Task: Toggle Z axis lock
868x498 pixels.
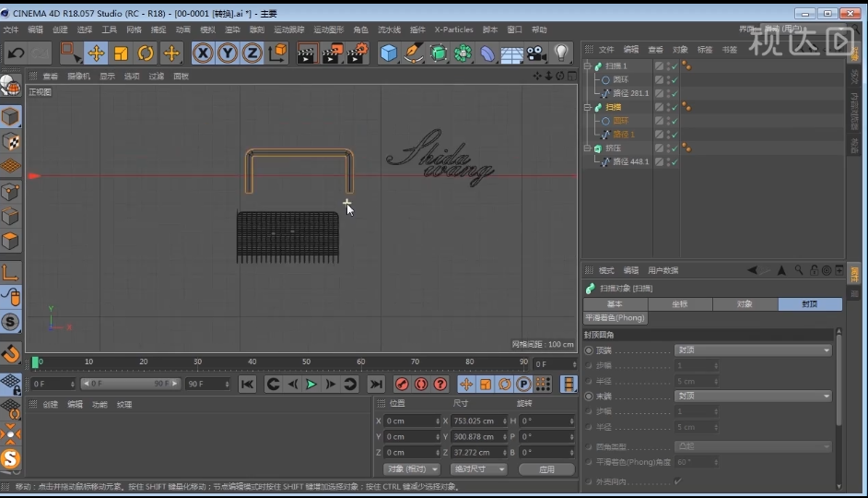Action: click(x=252, y=53)
